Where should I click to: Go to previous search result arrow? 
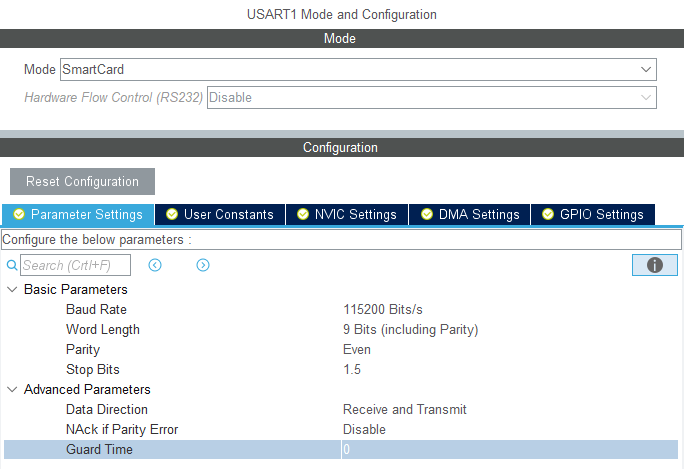coord(155,265)
